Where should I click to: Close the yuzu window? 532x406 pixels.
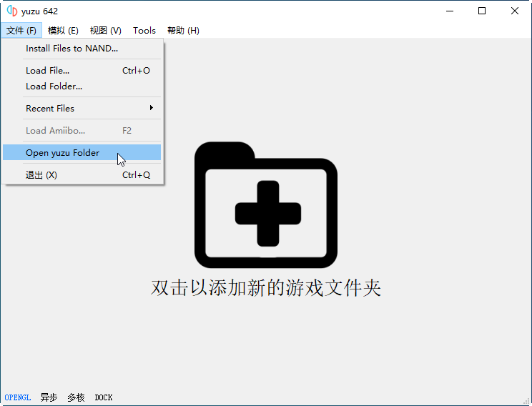515,11
